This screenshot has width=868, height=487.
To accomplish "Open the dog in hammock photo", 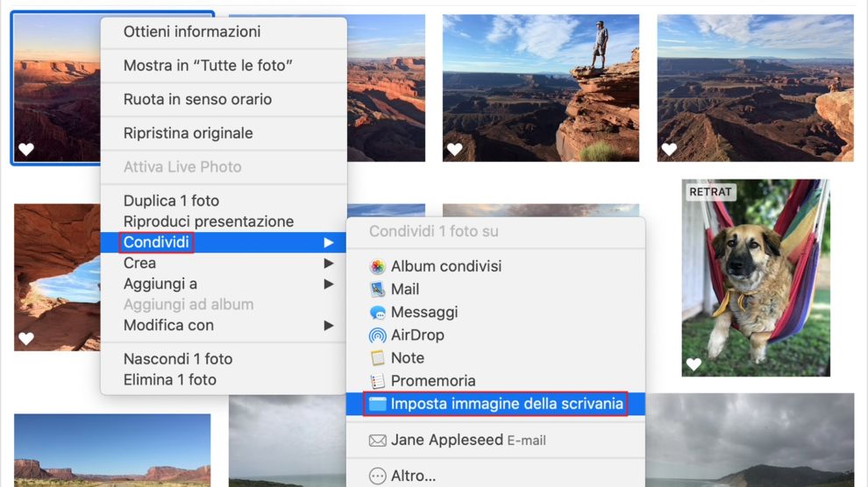I will pyautogui.click(x=756, y=278).
